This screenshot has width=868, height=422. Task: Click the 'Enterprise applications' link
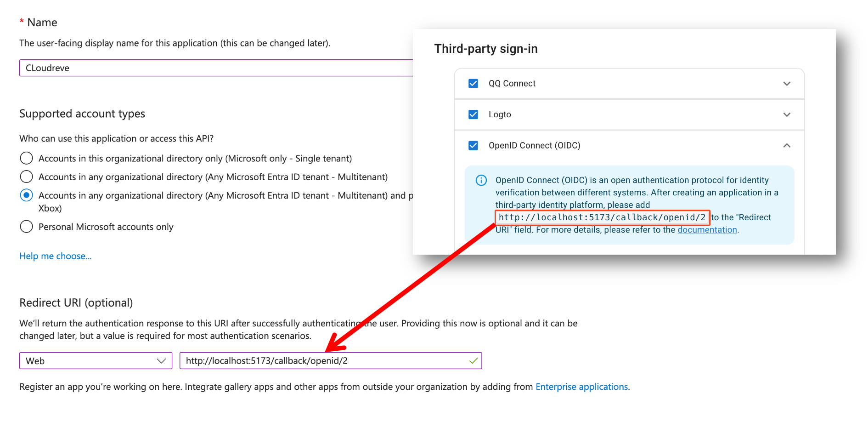[x=582, y=387]
